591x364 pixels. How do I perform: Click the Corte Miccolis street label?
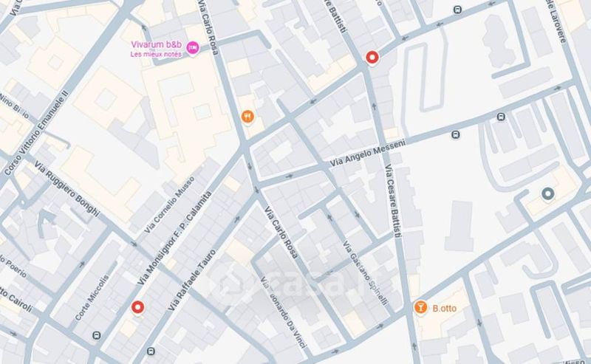tap(92, 298)
